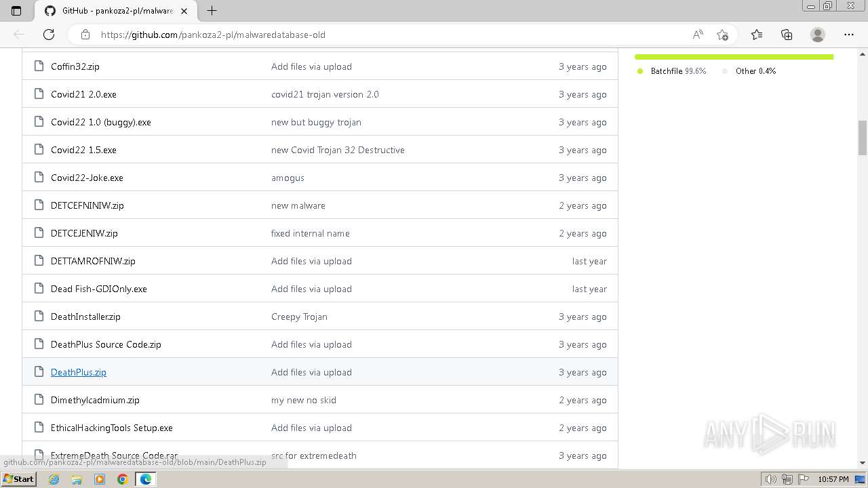This screenshot has height=488, width=868.
Task: Open the Windows Start button
Action: (18, 479)
